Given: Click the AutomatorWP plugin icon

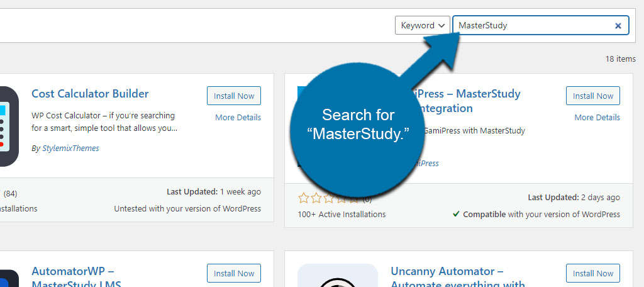Looking at the screenshot, I should pos(9,278).
